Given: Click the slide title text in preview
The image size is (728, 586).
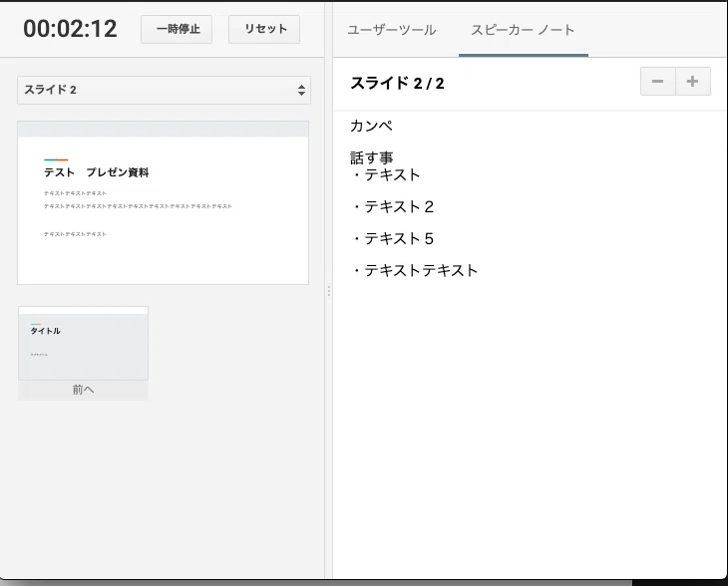Looking at the screenshot, I should [x=97, y=172].
